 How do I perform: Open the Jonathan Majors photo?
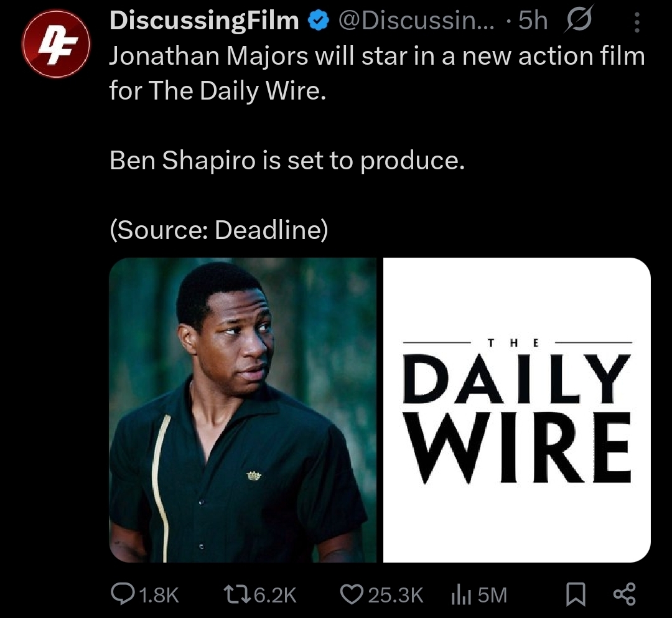[x=243, y=410]
